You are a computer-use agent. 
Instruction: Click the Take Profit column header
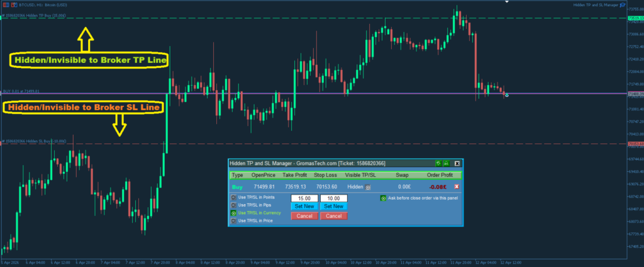pyautogui.click(x=294, y=175)
